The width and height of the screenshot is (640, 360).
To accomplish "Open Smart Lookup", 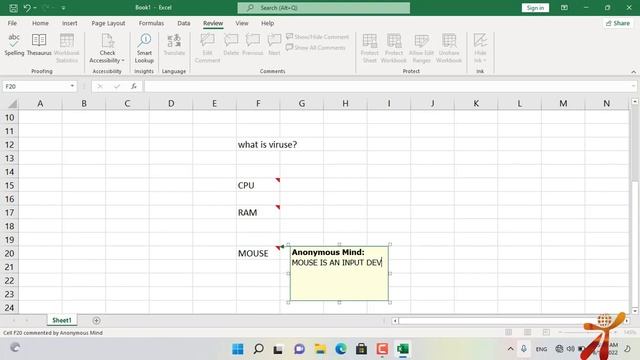I will [x=144, y=48].
